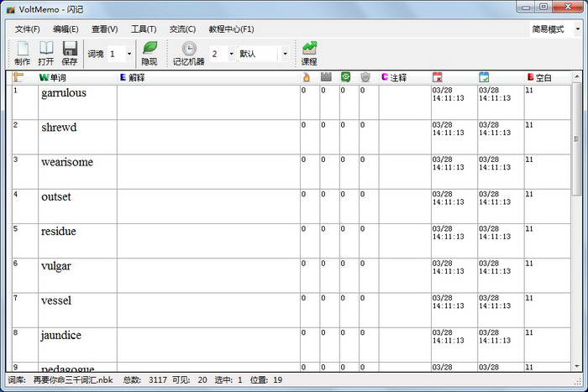588x392 pixels.
Task: Select the word shrewd
Action: point(59,128)
